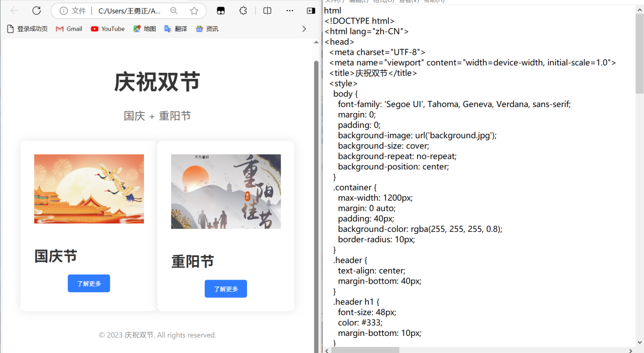Image resolution: width=644 pixels, height=353 pixels.
Task: Open the 地图 bookmark
Action: coord(144,29)
